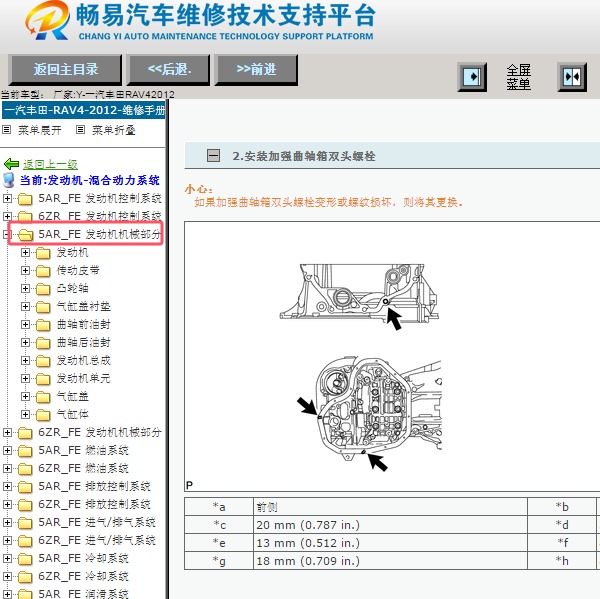Click the 当前:发动机-混合动力系统 heading
Image resolution: width=600 pixels, height=599 pixels.
[x=90, y=180]
